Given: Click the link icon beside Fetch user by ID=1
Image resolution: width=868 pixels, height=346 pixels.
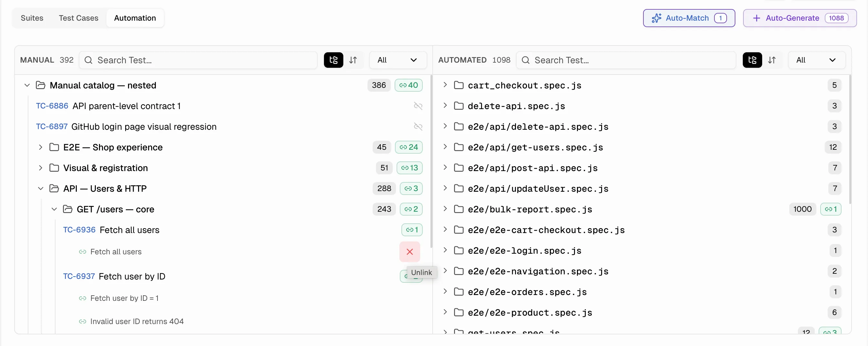Looking at the screenshot, I should pyautogui.click(x=83, y=298).
